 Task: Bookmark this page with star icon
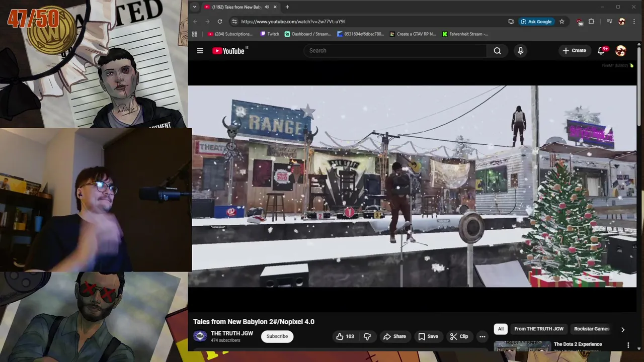tap(561, 22)
